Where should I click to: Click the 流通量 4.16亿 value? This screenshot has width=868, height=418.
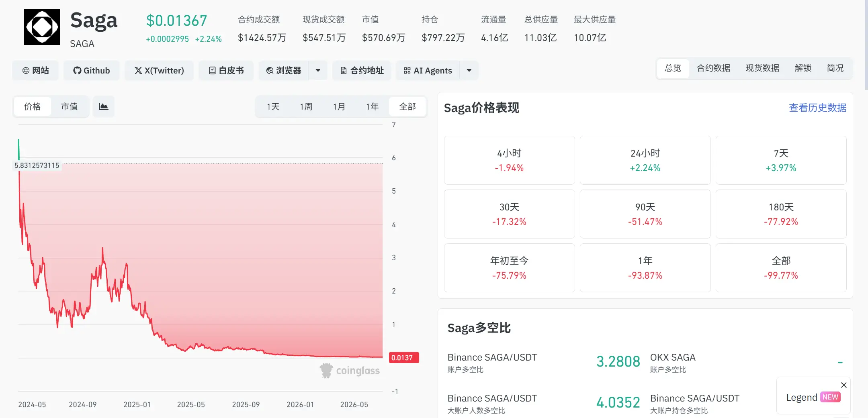pos(495,38)
